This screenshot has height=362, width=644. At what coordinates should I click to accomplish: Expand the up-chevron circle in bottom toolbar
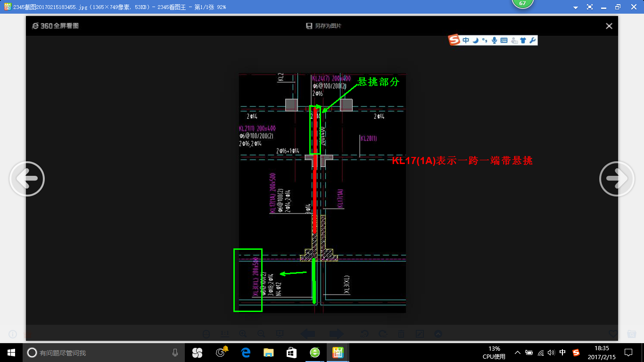point(438,334)
